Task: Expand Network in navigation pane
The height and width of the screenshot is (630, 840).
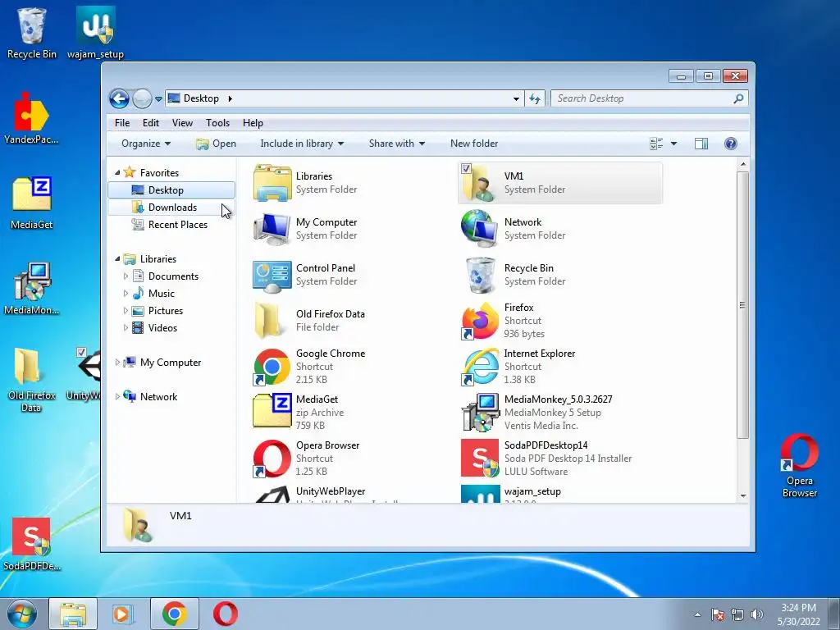Action: (117, 397)
